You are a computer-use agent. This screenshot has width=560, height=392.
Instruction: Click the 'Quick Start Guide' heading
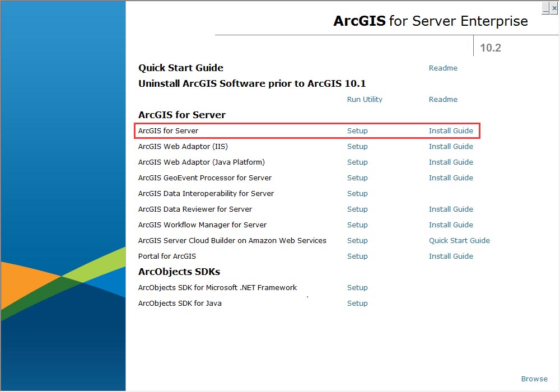pos(181,68)
